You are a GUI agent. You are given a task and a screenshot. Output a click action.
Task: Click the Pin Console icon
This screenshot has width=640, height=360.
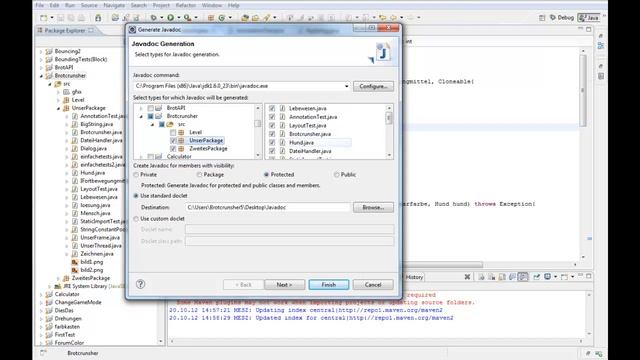point(536,277)
